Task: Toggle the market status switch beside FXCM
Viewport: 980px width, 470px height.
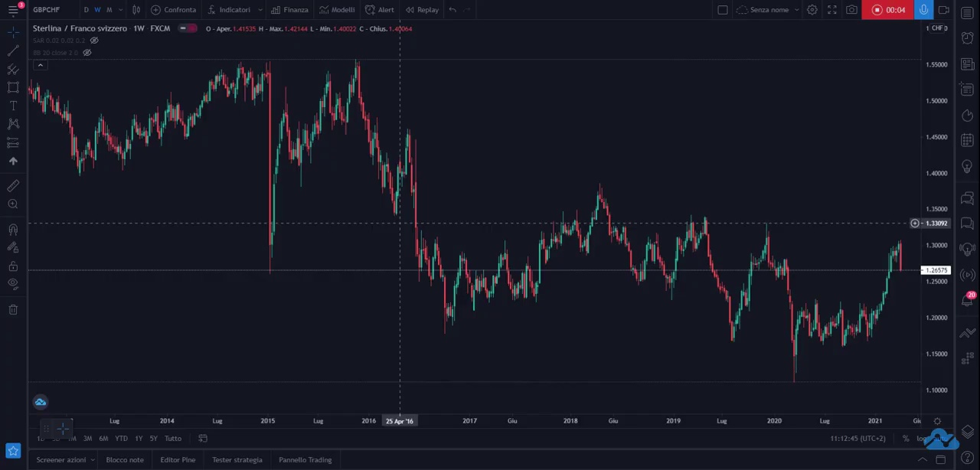Action: pyautogui.click(x=188, y=28)
